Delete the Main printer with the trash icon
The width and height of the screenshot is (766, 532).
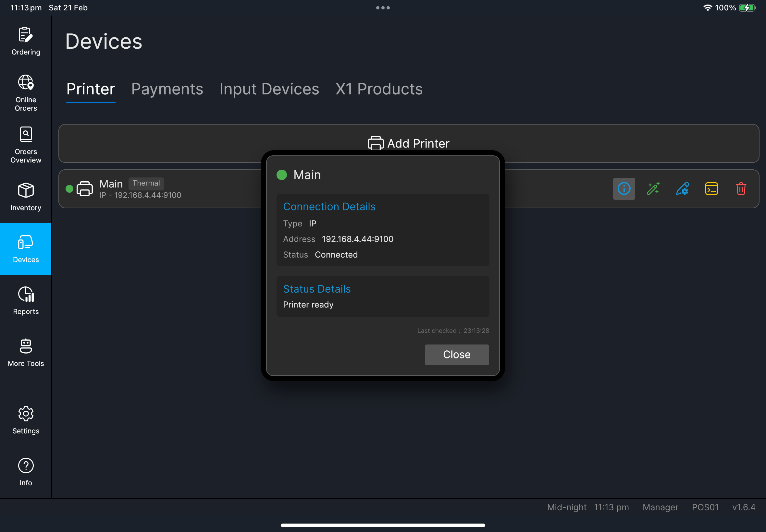click(x=740, y=189)
